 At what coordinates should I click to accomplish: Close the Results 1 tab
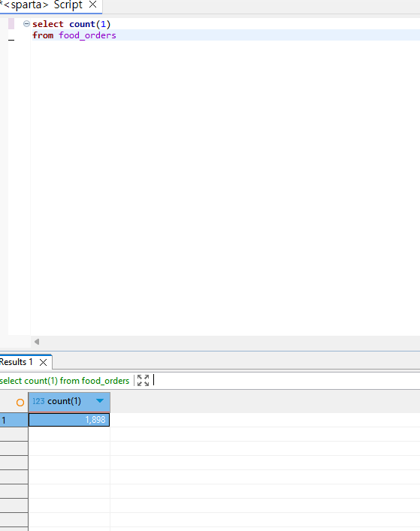click(43, 362)
